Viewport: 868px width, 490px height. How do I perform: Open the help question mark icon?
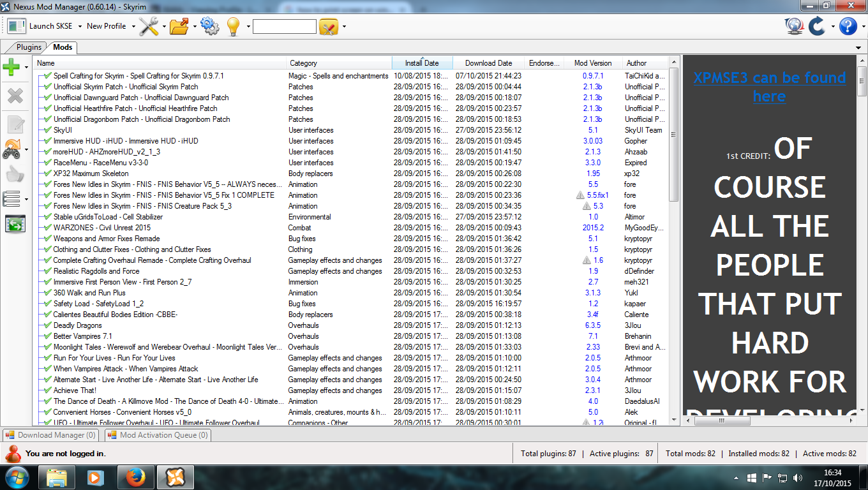848,26
